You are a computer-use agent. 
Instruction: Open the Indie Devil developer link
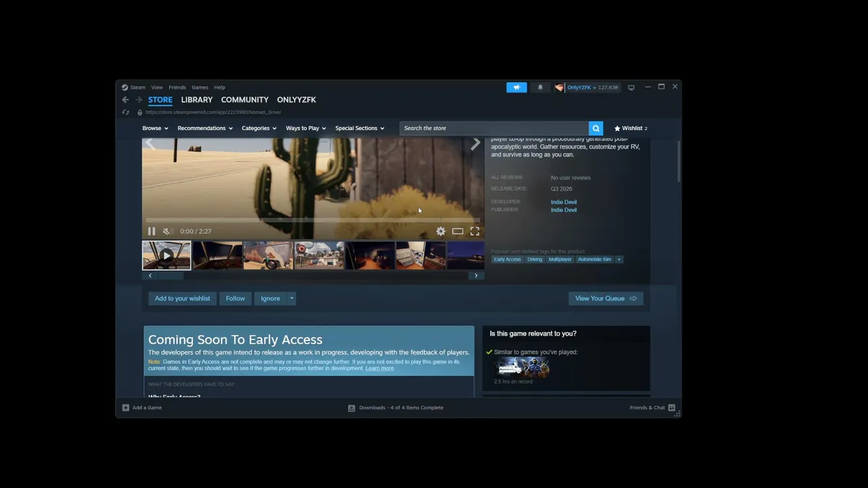click(564, 202)
